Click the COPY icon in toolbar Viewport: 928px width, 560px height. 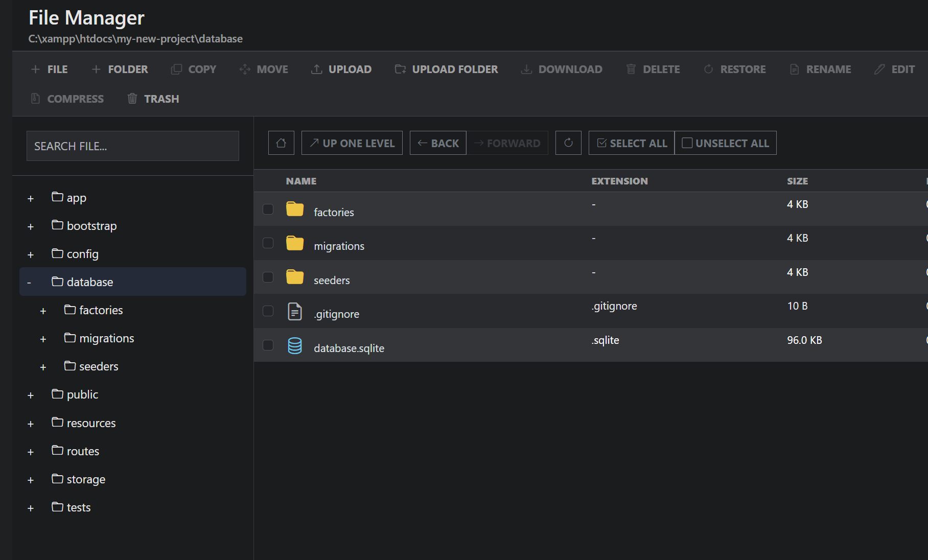[176, 69]
